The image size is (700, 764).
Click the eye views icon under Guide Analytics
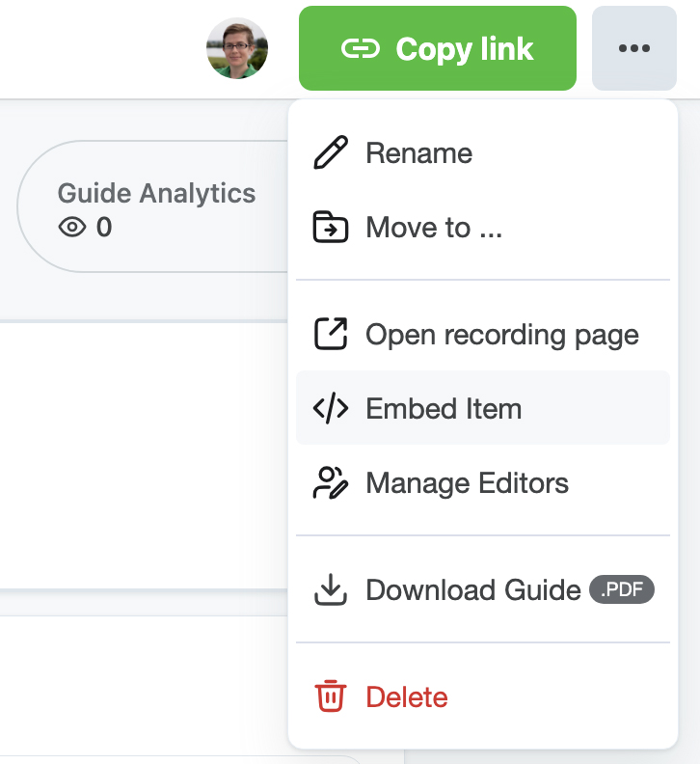(72, 228)
